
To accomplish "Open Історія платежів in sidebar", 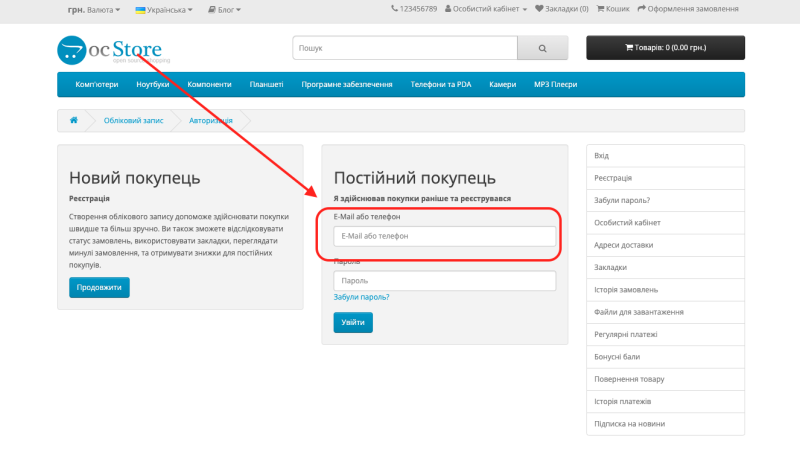I will [665, 402].
